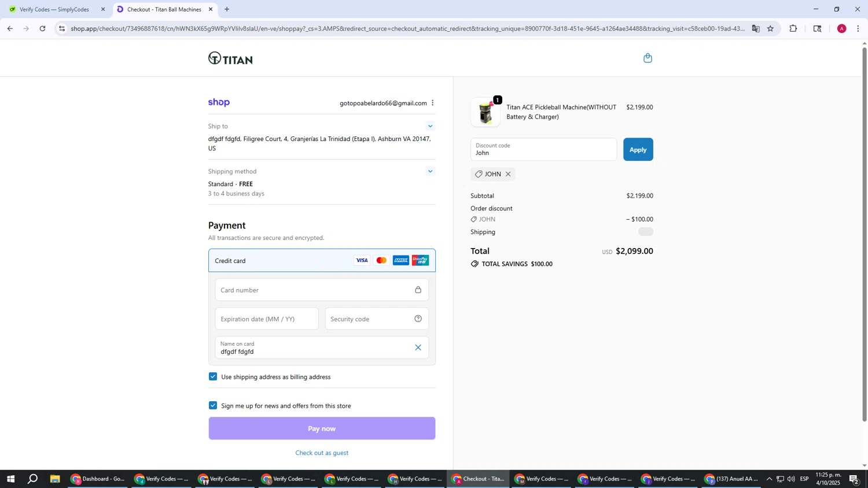This screenshot has width=868, height=488.
Task: Click the Mastercard logo
Action: tap(381, 260)
